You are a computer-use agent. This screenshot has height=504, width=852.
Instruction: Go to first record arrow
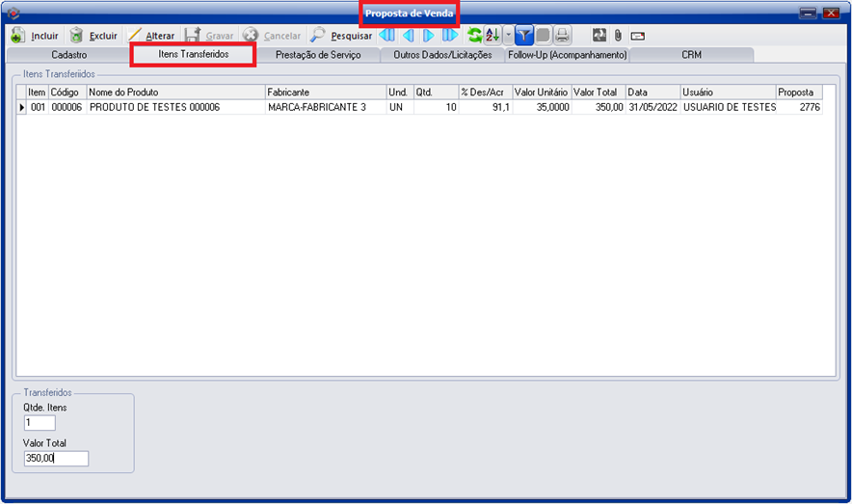point(387,36)
